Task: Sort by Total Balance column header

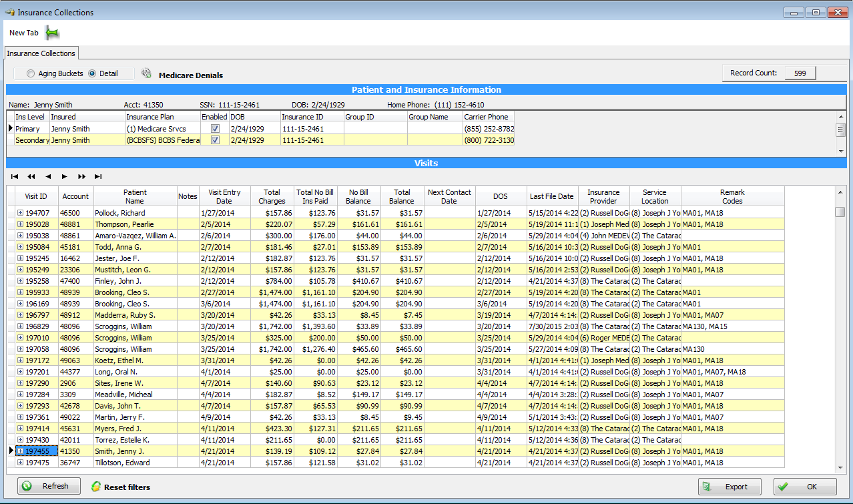Action: (x=402, y=196)
